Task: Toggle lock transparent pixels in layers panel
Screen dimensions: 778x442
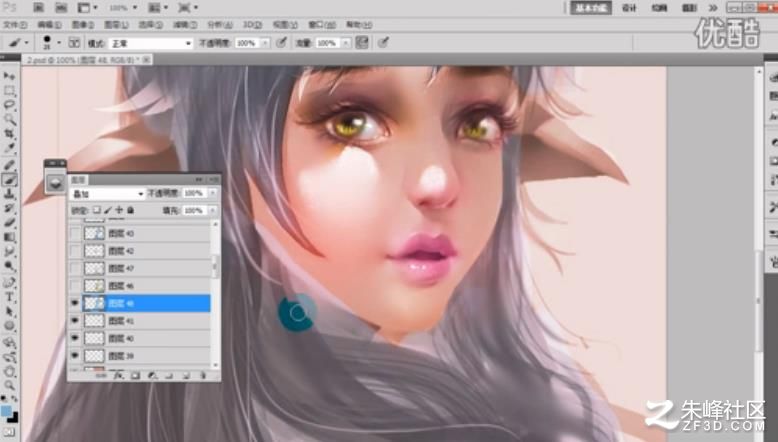Action: tap(97, 210)
